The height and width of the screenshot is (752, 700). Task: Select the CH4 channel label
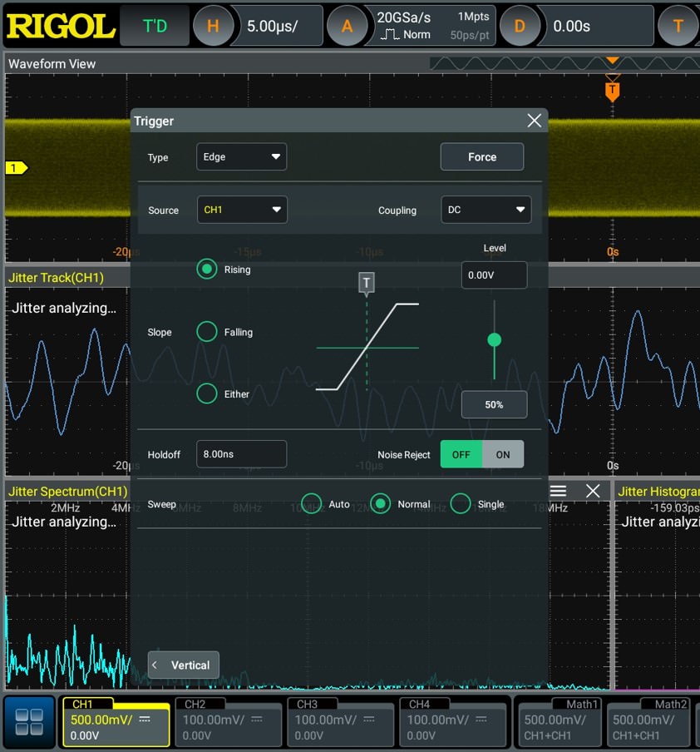419,704
